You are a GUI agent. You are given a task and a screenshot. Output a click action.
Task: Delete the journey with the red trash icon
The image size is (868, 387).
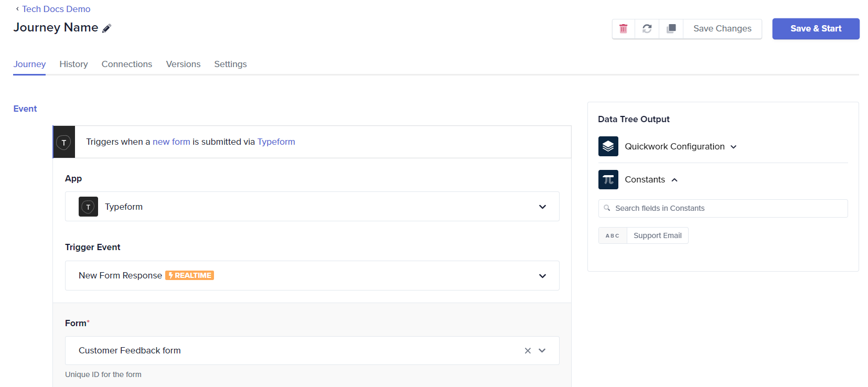click(x=623, y=29)
